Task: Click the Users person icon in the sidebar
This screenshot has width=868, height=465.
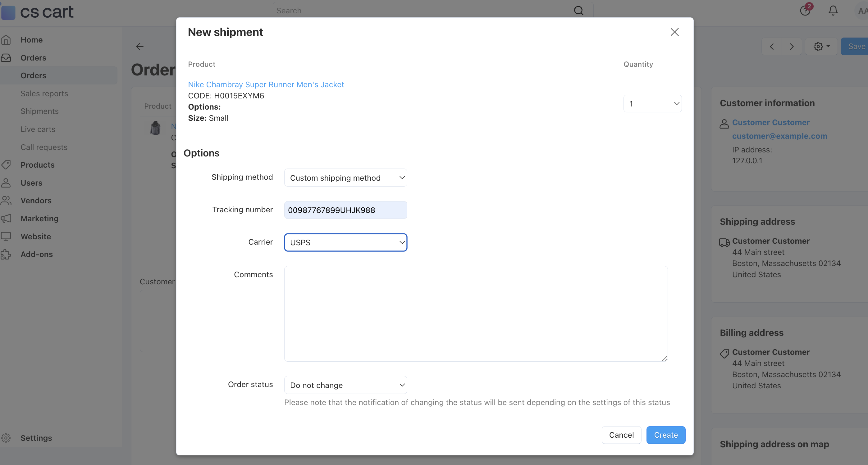Action: click(x=6, y=183)
